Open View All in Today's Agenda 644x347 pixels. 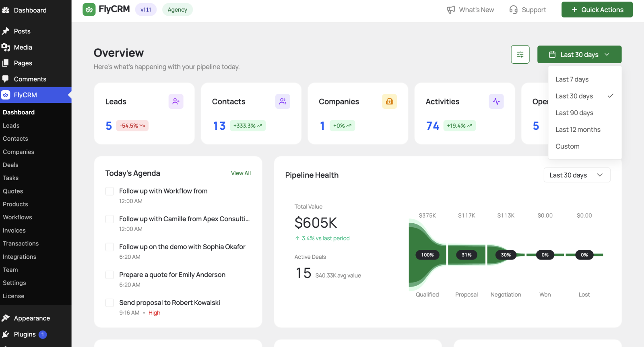[x=241, y=173]
